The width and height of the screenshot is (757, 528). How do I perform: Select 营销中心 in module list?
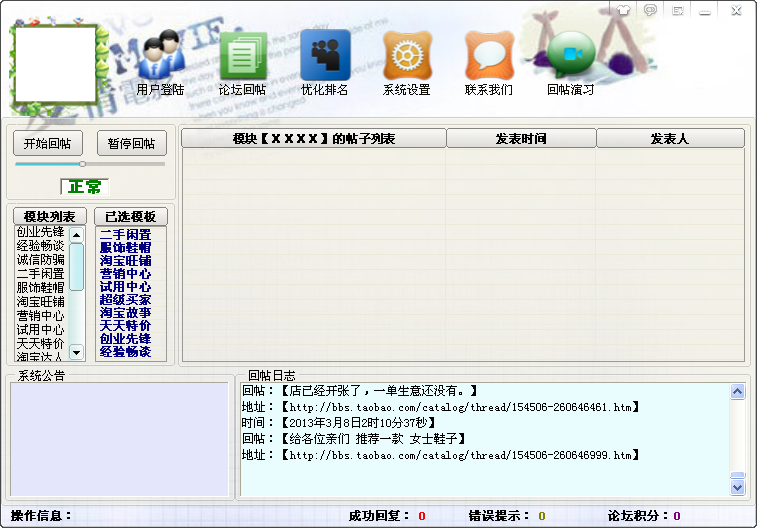[41, 316]
